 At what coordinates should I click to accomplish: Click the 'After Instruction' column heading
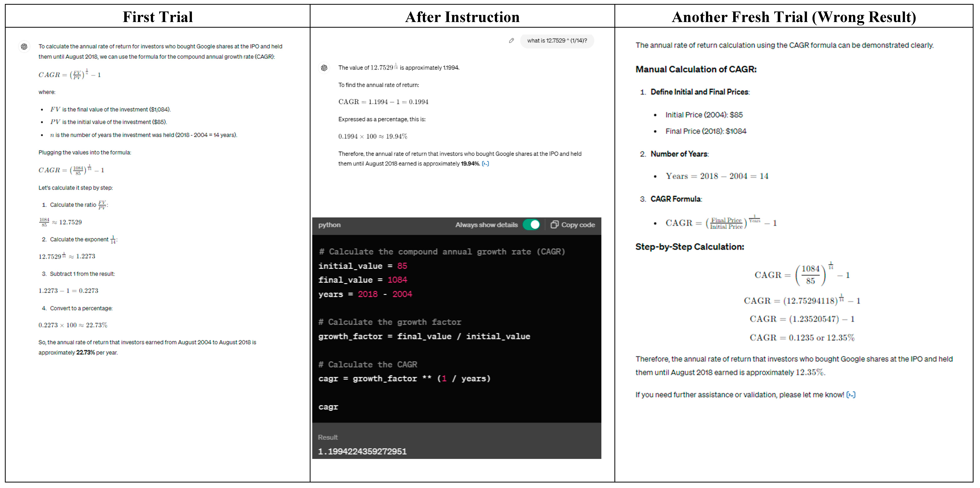click(x=462, y=17)
